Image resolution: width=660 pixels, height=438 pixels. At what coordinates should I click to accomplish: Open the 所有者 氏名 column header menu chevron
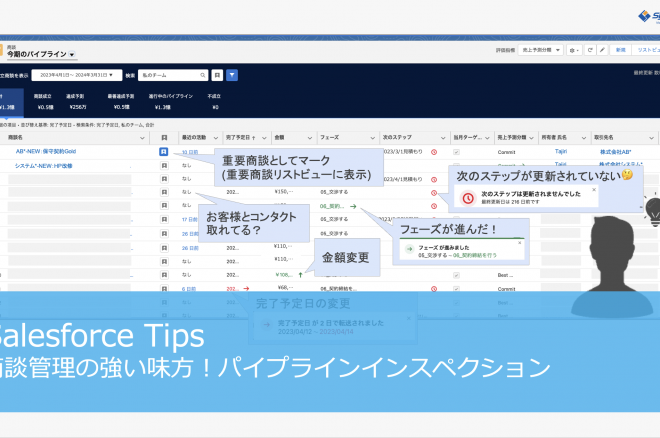tap(584, 138)
